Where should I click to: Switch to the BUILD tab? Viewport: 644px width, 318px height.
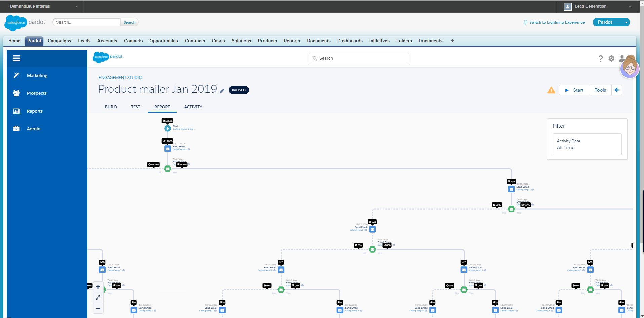[x=111, y=107]
